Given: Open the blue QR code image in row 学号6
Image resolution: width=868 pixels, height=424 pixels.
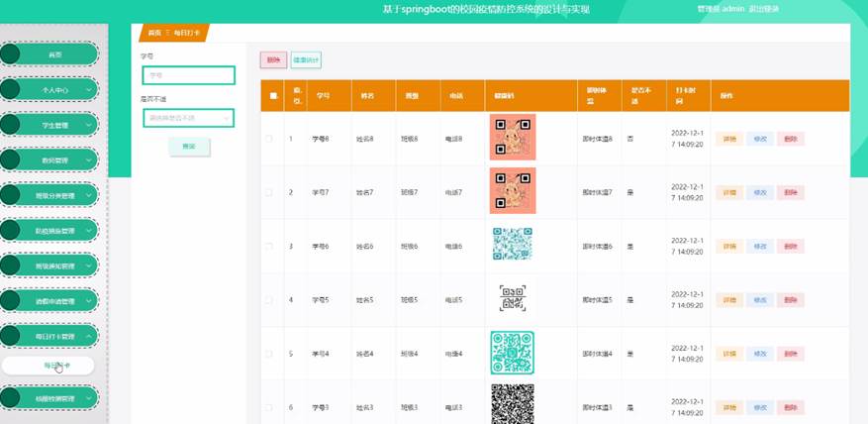Looking at the screenshot, I should pos(513,244).
